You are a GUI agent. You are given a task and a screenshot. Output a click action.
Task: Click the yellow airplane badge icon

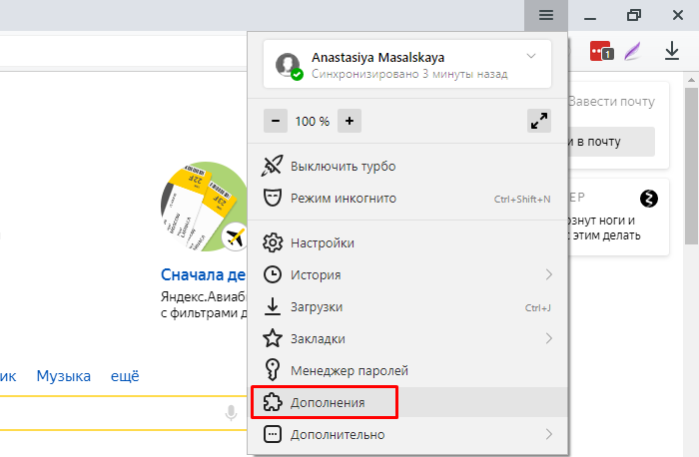point(235,237)
